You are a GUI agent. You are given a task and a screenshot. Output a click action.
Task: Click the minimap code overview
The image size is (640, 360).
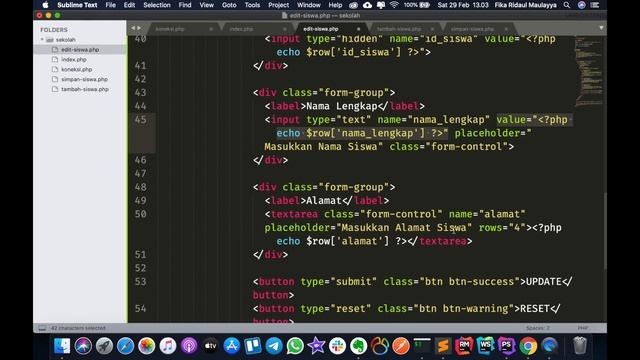pos(589,71)
